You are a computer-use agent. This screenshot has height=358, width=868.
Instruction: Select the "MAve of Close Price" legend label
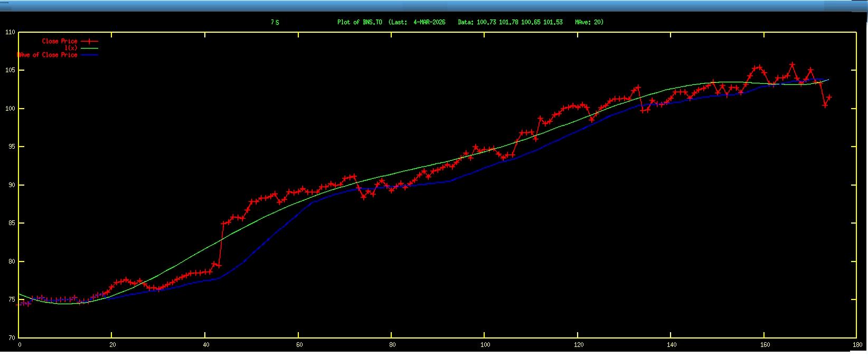(x=47, y=55)
